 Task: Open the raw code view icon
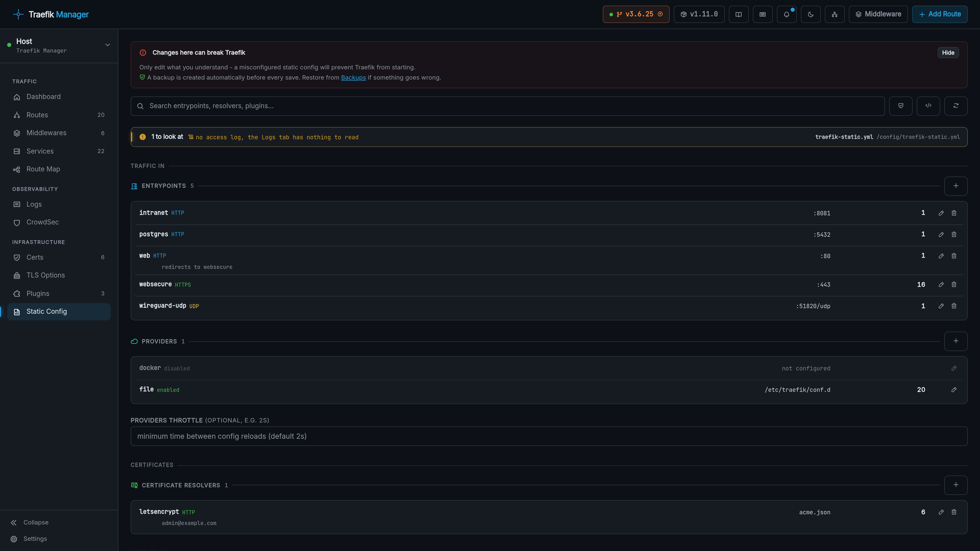click(x=928, y=106)
